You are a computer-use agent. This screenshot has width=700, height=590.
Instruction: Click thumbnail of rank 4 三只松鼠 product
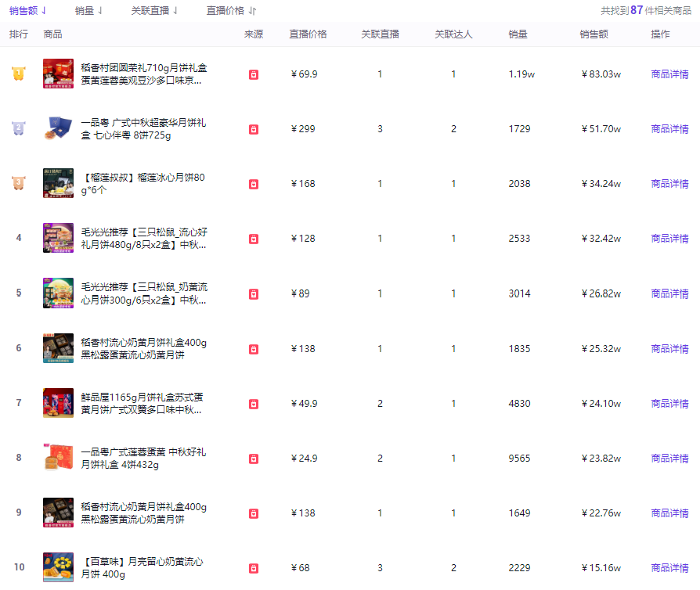[58, 238]
